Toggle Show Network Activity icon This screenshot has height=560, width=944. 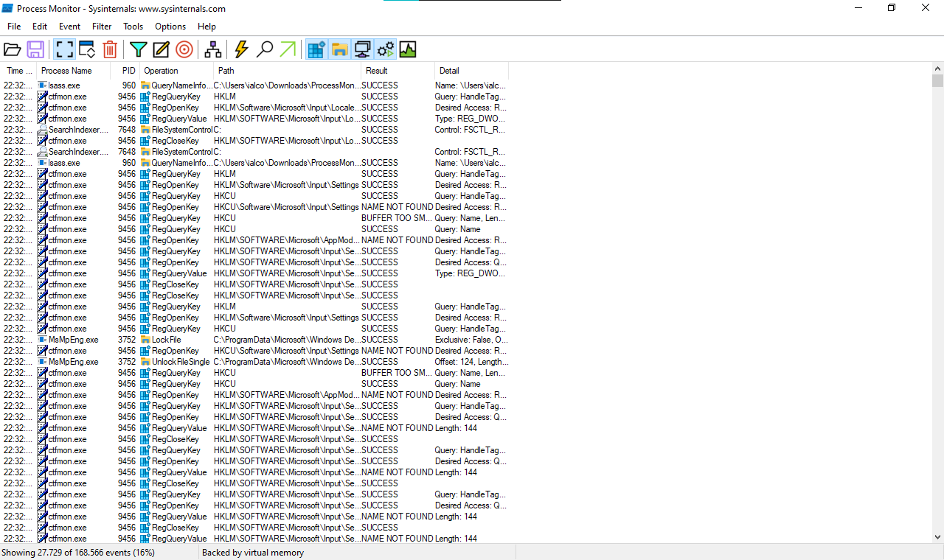(362, 49)
